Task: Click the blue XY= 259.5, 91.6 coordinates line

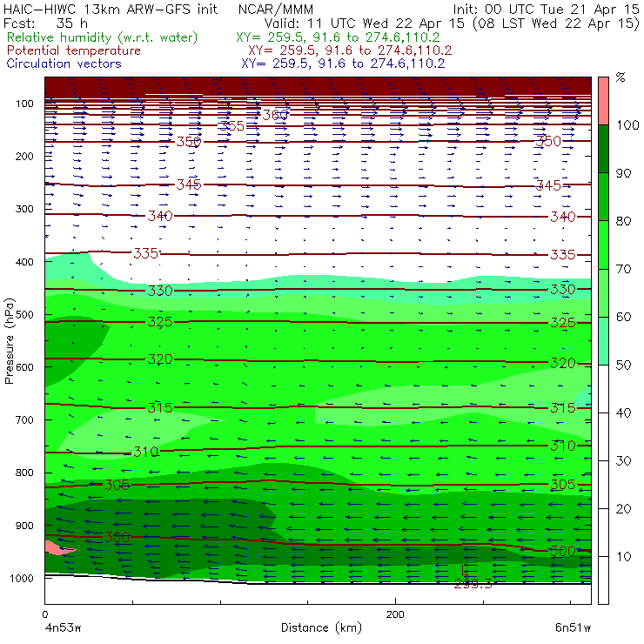Action: [343, 64]
